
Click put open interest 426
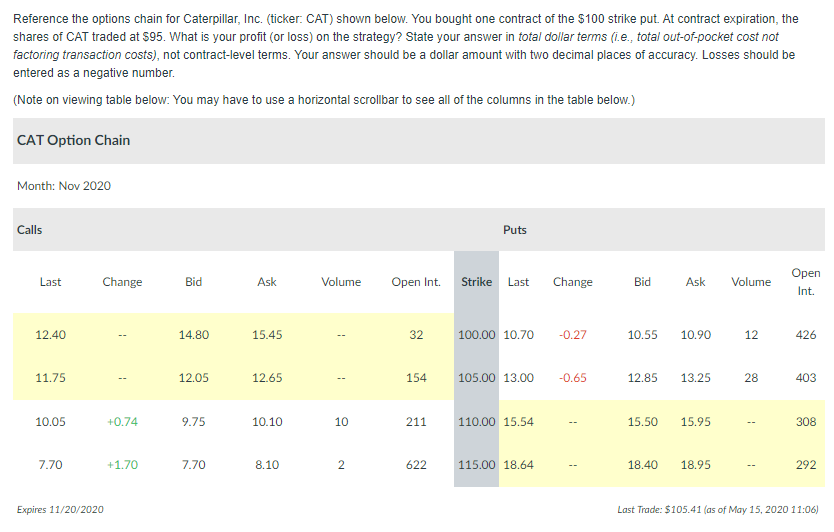(x=805, y=335)
